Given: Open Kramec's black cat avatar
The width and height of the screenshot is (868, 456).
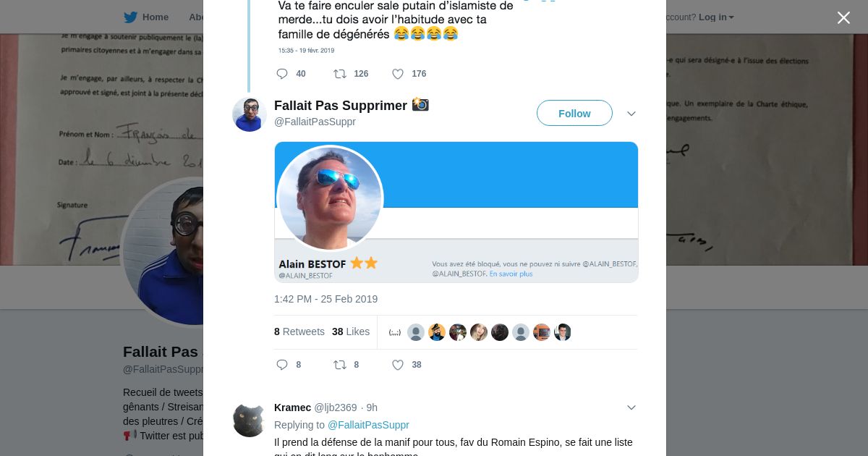Looking at the screenshot, I should (x=250, y=420).
